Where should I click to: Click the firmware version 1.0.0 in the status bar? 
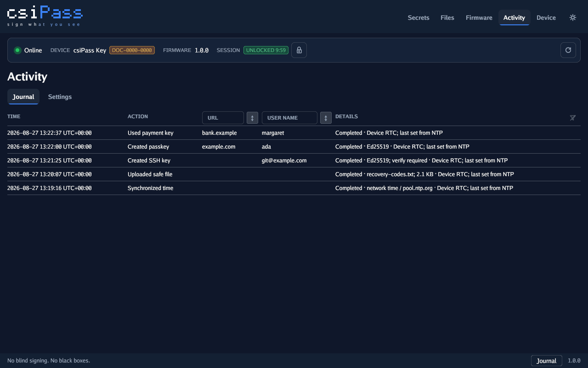point(202,50)
